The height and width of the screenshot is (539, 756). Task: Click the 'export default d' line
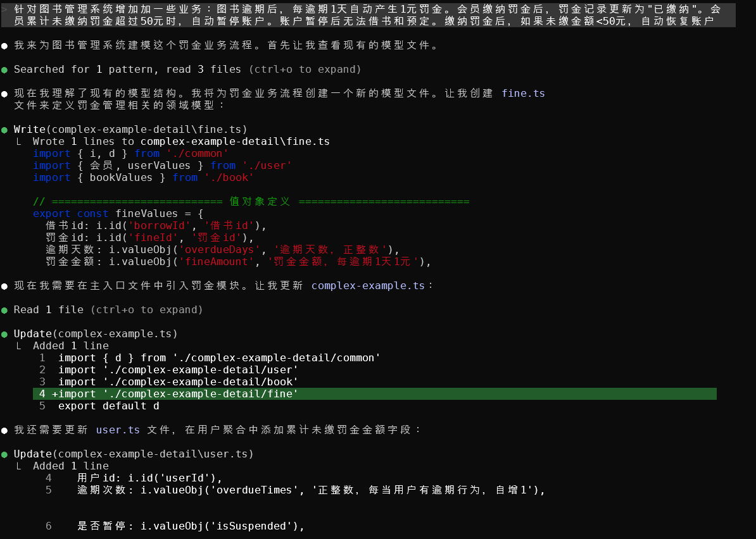point(108,406)
